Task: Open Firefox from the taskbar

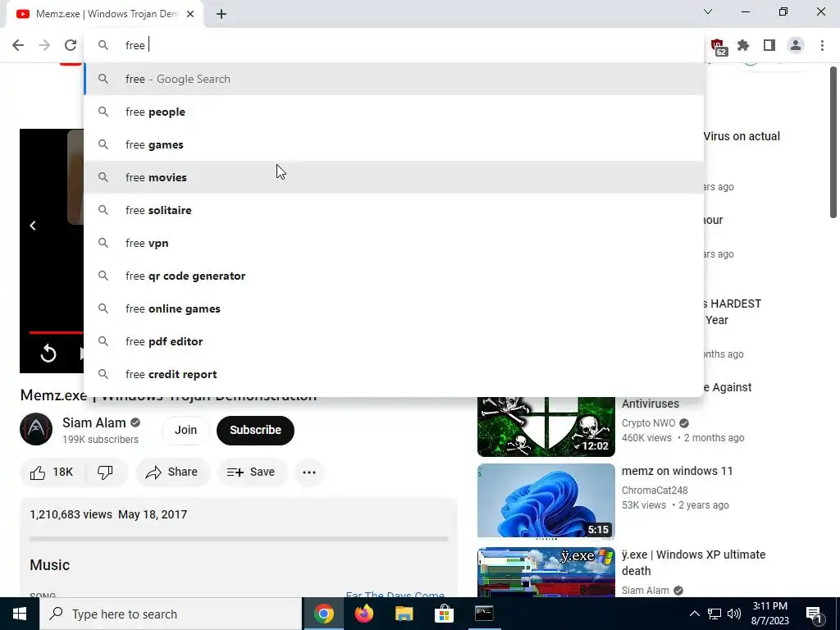Action: (363, 614)
